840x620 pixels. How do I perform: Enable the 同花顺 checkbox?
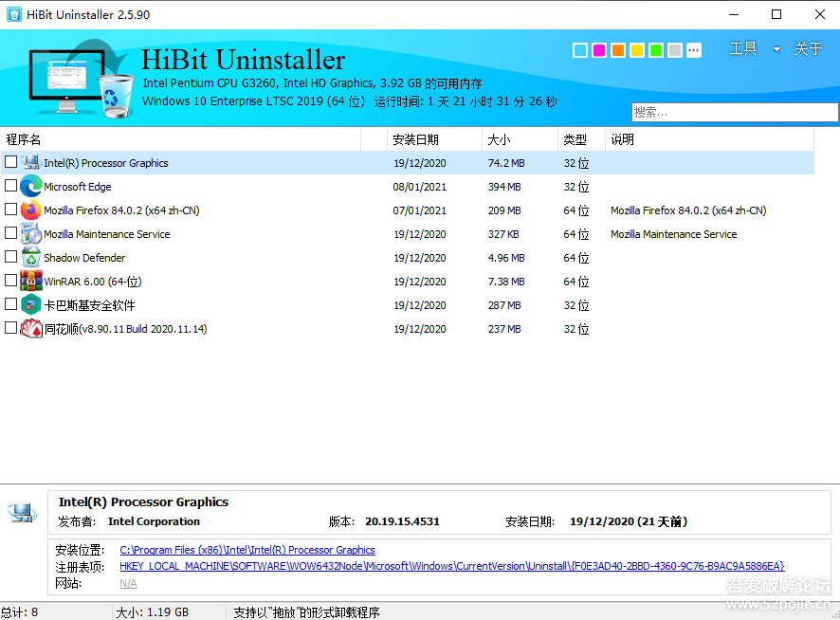(10, 327)
